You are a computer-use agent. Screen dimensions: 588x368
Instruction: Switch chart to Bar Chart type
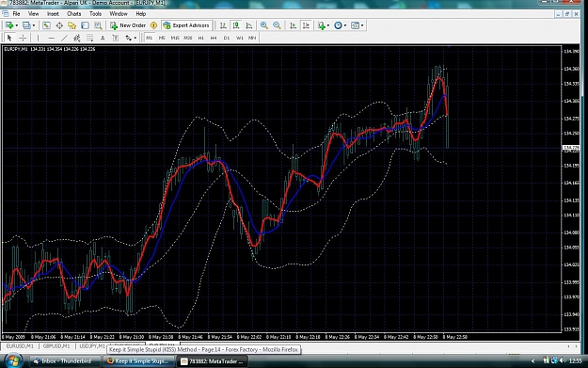[223, 25]
